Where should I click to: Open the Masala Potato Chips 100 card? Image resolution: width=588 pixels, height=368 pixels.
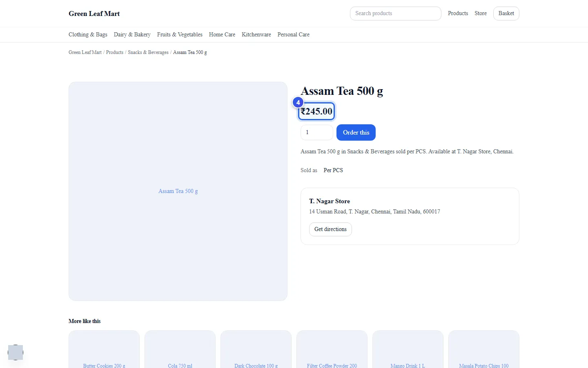pos(484,350)
